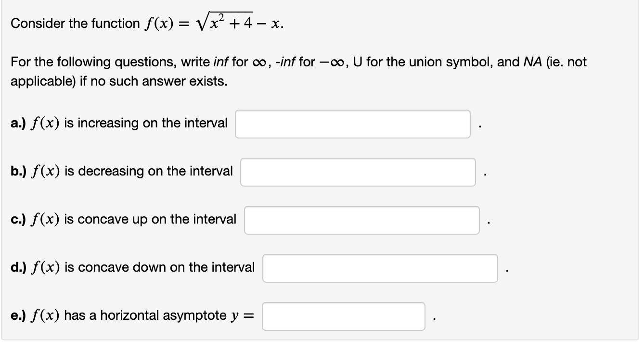Click the instructions paragraph about inf notation
The image size is (644, 351).
click(297, 71)
